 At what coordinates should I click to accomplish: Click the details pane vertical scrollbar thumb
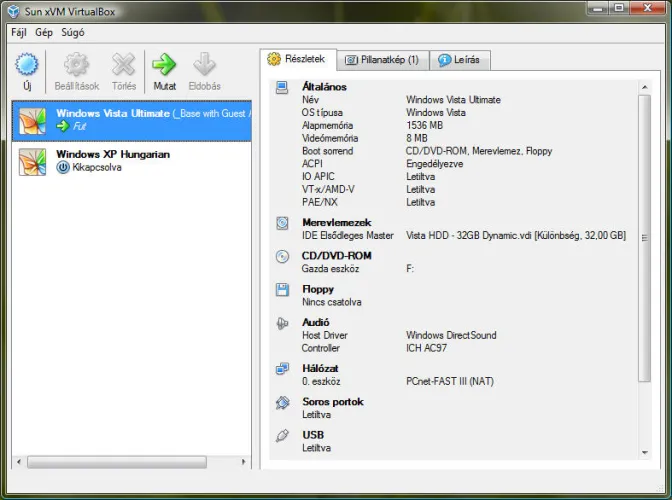[x=645, y=238]
